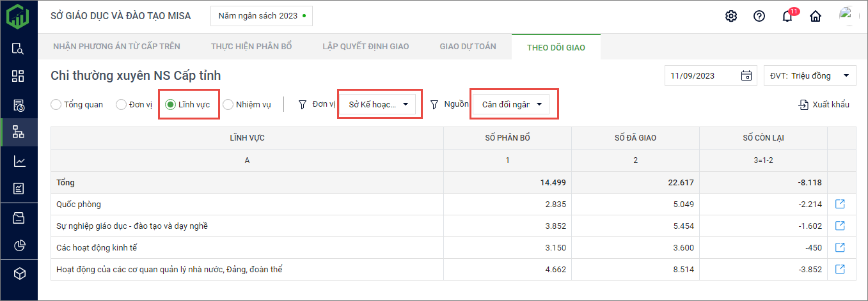Switch to Thực hiện phân bổ tab
The height and width of the screenshot is (301, 868).
(251, 47)
